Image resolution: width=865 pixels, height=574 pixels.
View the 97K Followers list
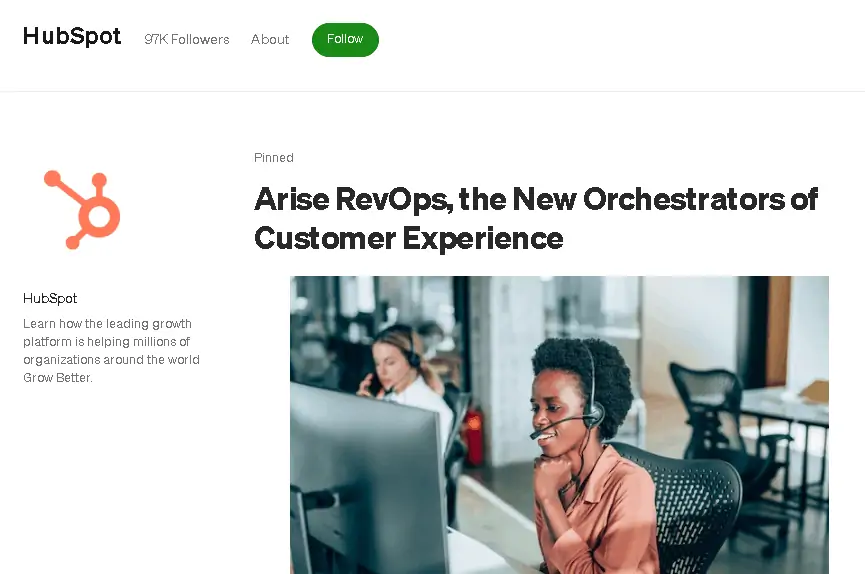(x=187, y=40)
